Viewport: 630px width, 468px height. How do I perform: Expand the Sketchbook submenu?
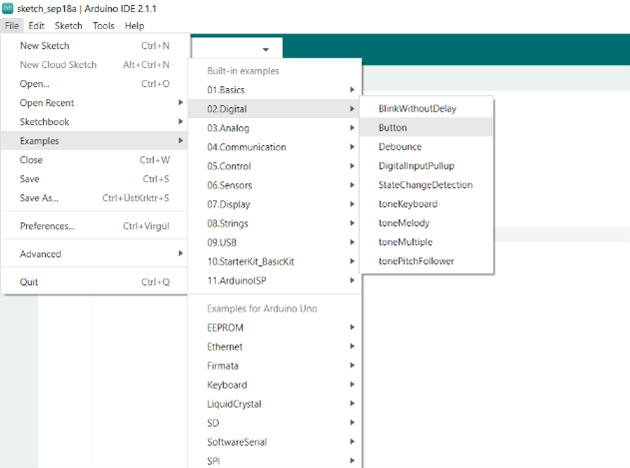[x=95, y=122]
